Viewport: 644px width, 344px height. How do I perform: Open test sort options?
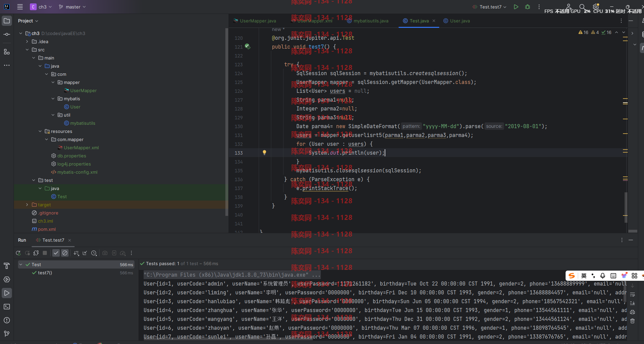point(76,253)
